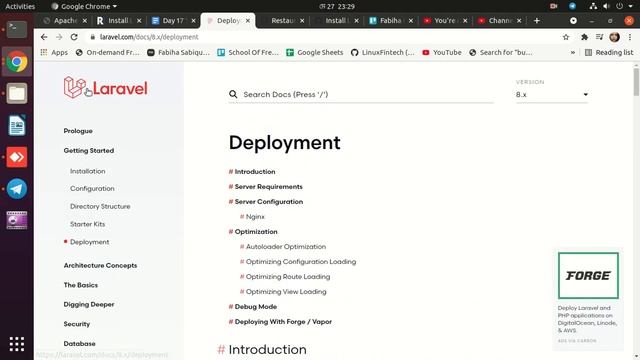This screenshot has width=640, height=360.
Task: Go back to the previous page
Action: (44, 37)
